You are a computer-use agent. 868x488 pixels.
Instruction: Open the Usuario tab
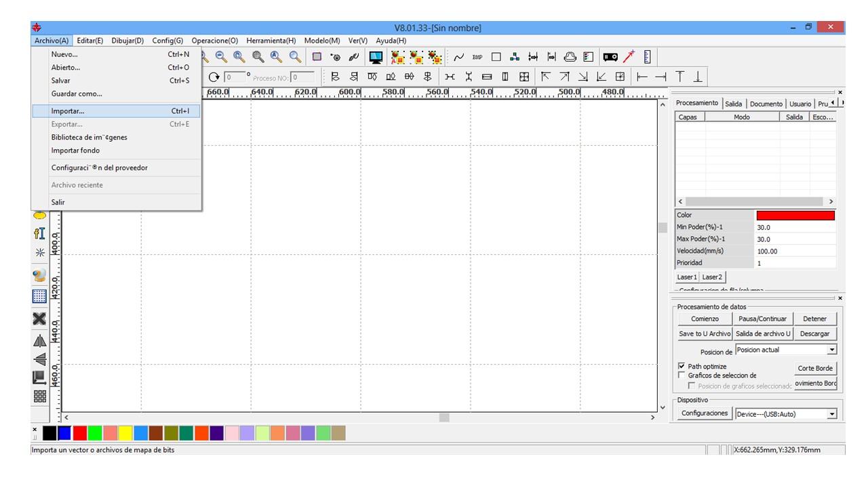click(800, 104)
